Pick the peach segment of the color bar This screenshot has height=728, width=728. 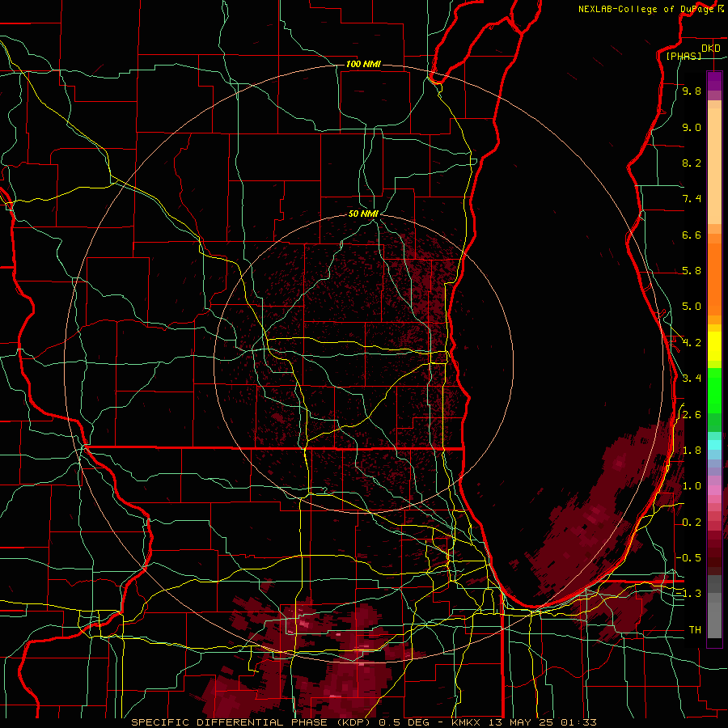714,166
